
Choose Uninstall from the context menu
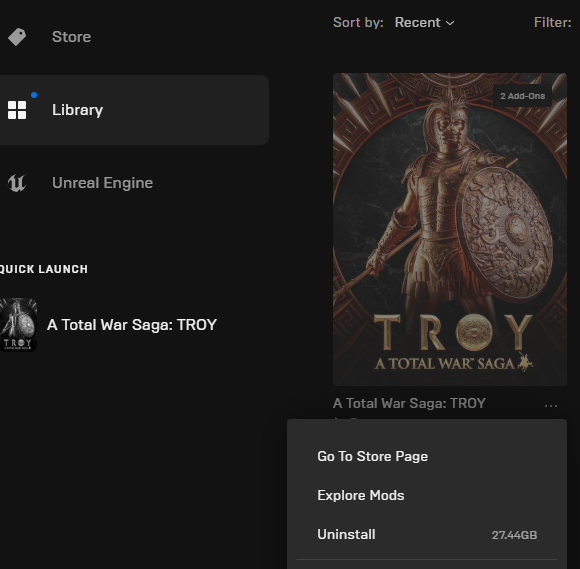(x=427, y=535)
